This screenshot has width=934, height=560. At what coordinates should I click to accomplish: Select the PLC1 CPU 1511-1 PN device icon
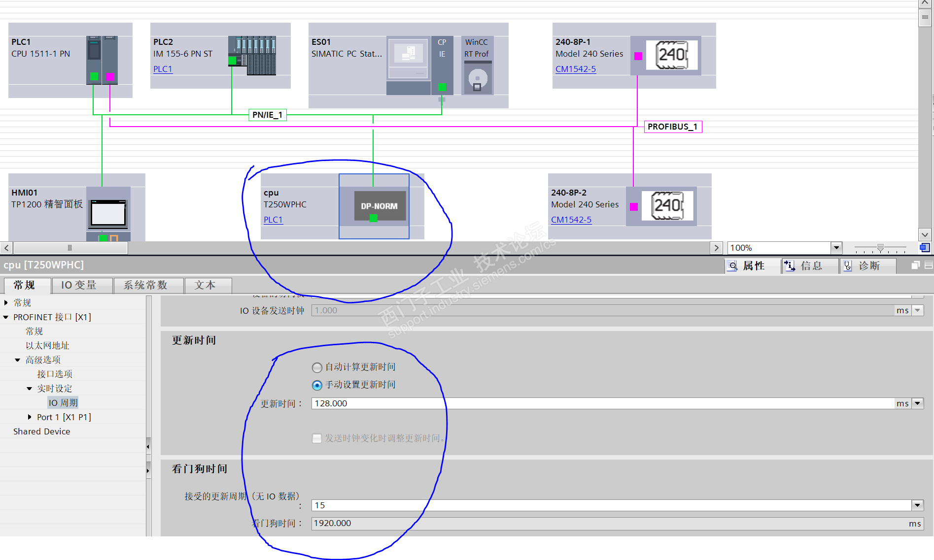click(x=102, y=60)
